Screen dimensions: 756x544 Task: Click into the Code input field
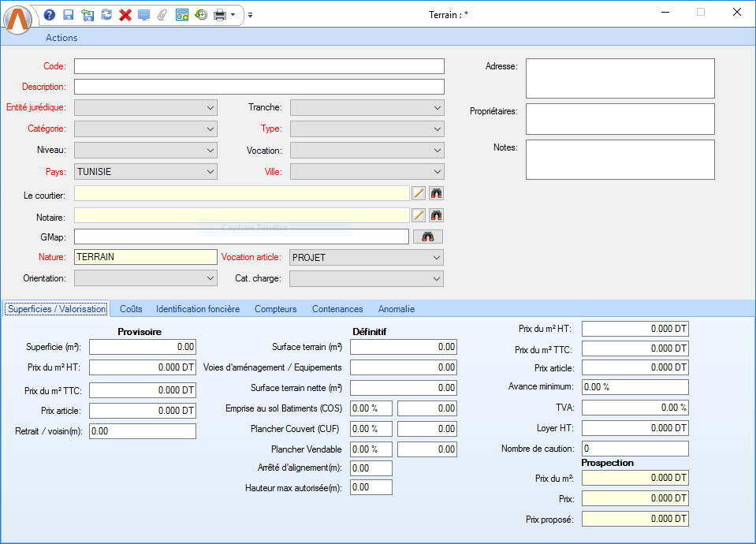coord(259,66)
